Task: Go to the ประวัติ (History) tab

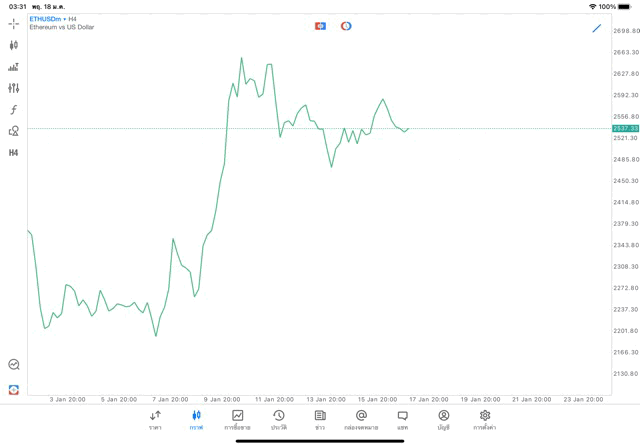Action: pos(278,419)
